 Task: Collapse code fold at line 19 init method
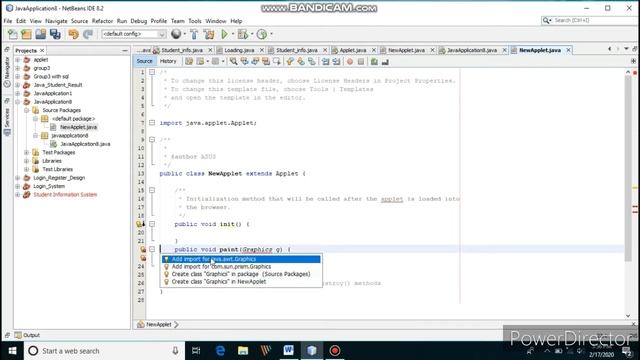pos(152,224)
